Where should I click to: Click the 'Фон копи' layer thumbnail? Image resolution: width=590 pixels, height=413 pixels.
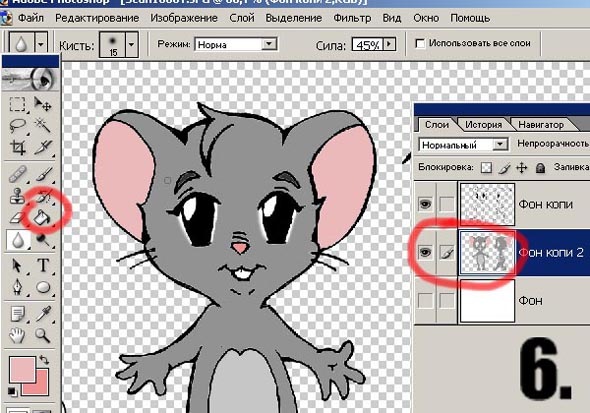(x=487, y=204)
